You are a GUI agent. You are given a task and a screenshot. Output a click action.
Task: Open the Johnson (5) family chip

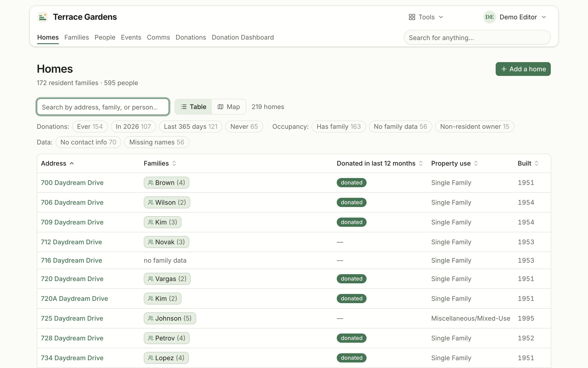click(x=170, y=318)
